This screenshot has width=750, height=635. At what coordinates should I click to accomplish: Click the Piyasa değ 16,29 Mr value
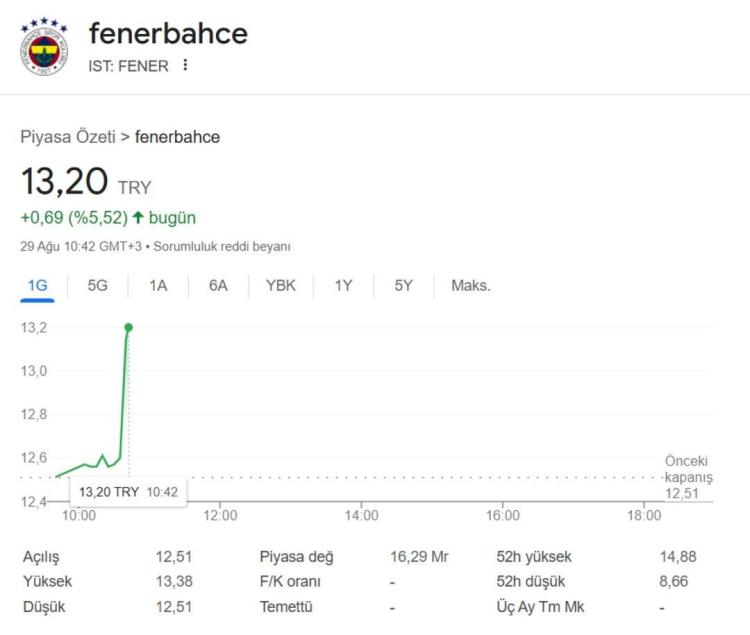tap(419, 557)
